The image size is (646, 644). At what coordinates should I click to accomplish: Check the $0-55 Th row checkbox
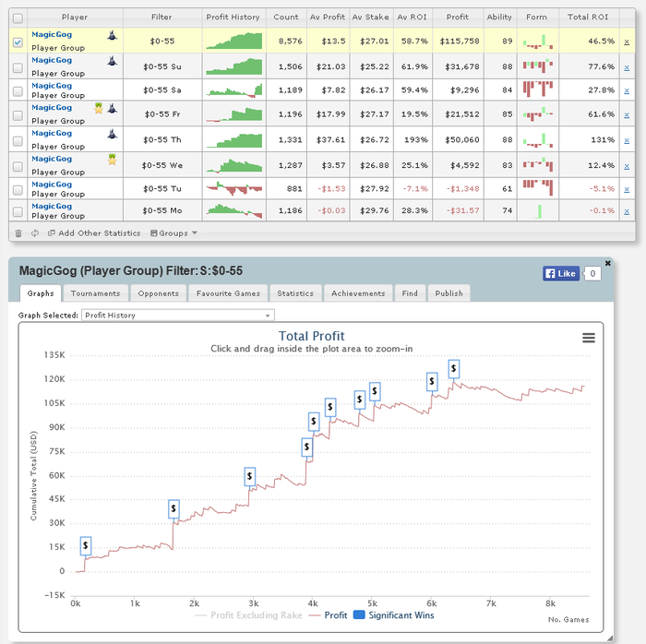coord(18,140)
